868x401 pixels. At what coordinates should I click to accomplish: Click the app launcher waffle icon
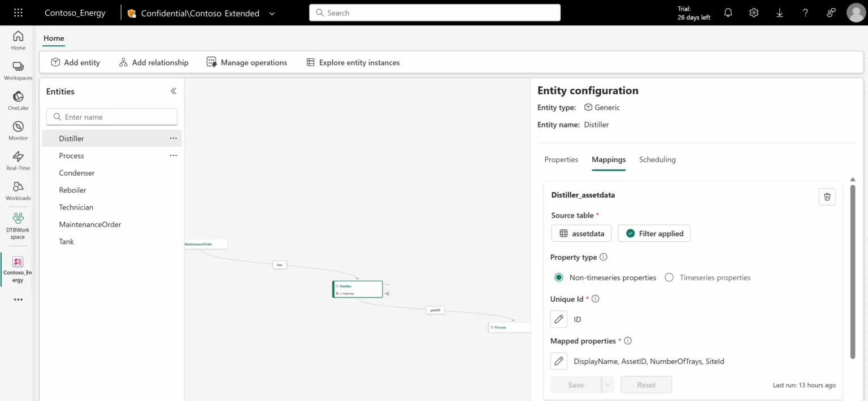[x=18, y=12]
